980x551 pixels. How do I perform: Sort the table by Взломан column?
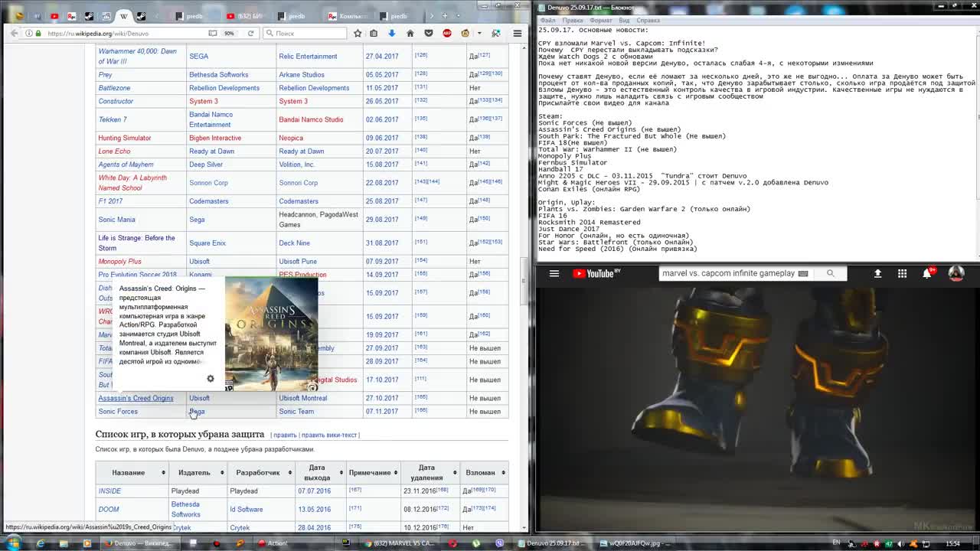click(x=484, y=472)
